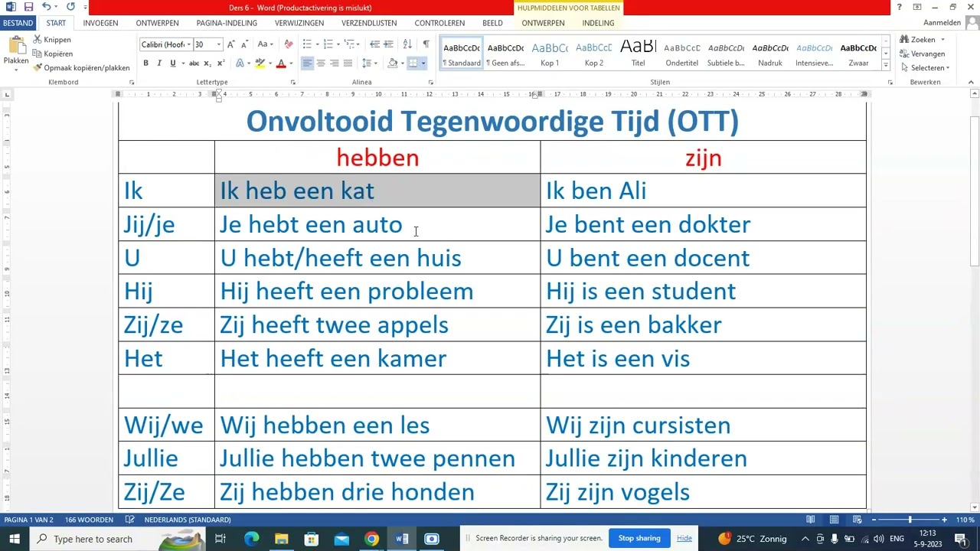Screen dimensions: 980x551
Task: Click Kopiëren in the clipboard group
Action: pos(51,54)
